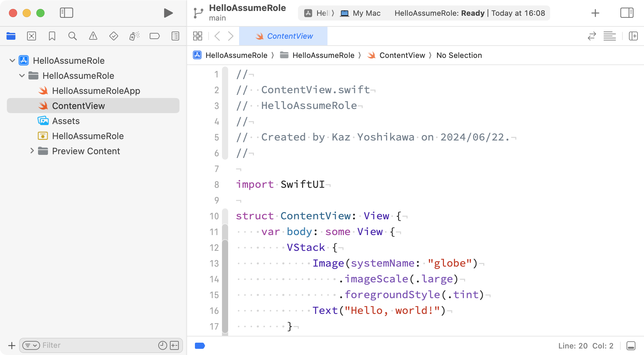Go forward in editor history
This screenshot has width=644, height=355.
tap(231, 36)
